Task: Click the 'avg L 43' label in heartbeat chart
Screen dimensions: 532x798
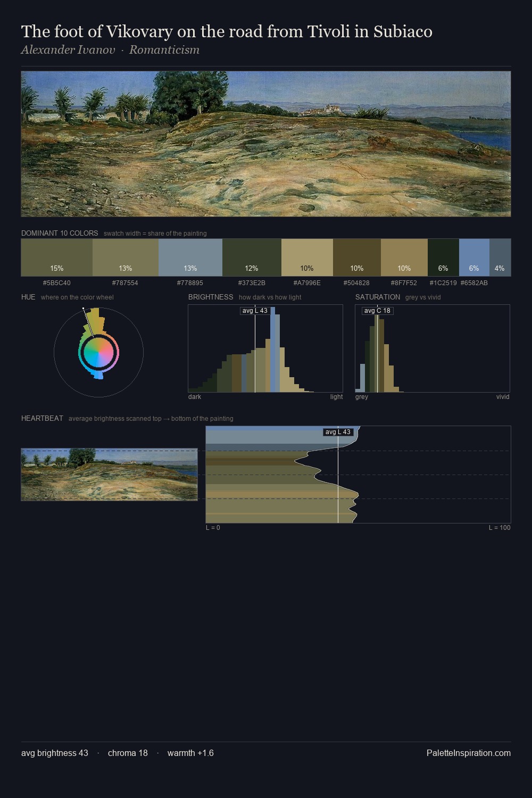Action: [x=338, y=432]
